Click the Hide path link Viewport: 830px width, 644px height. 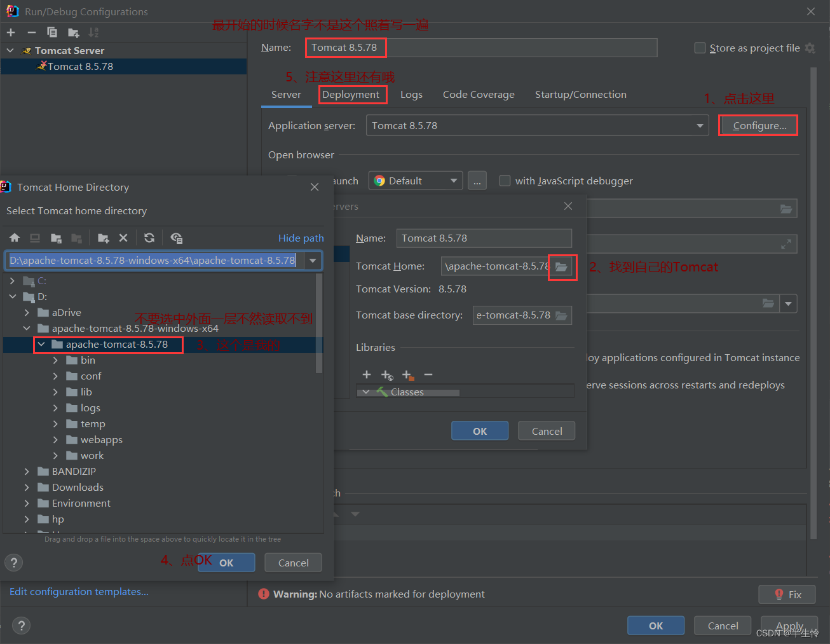301,238
